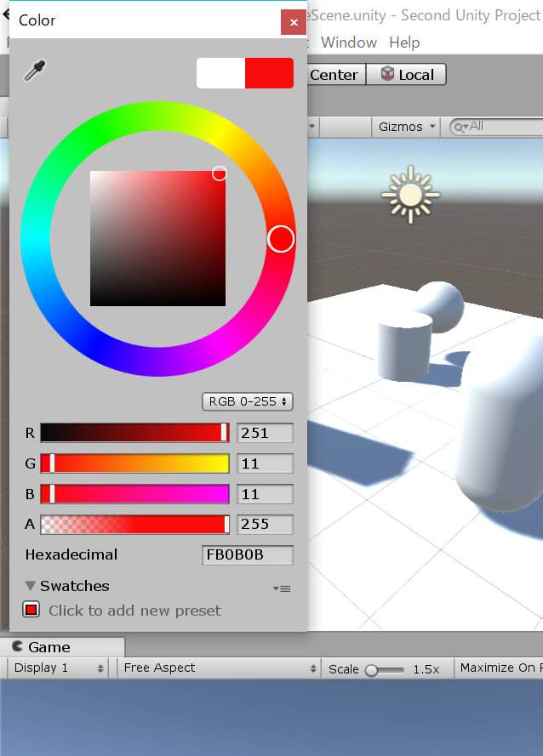Toggle the Local handle rotation button
Screen dimensions: 543x756
(x=407, y=75)
